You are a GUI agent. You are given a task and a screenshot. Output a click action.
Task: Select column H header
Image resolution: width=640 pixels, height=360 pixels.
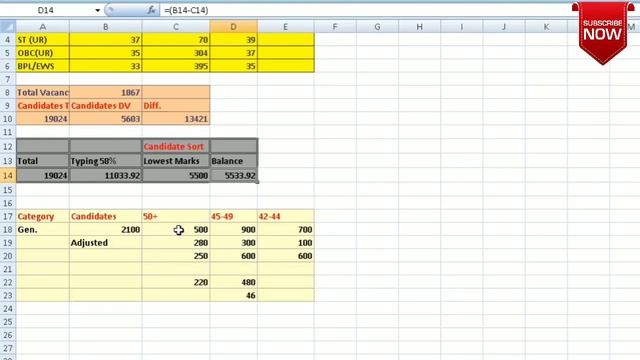click(x=419, y=27)
